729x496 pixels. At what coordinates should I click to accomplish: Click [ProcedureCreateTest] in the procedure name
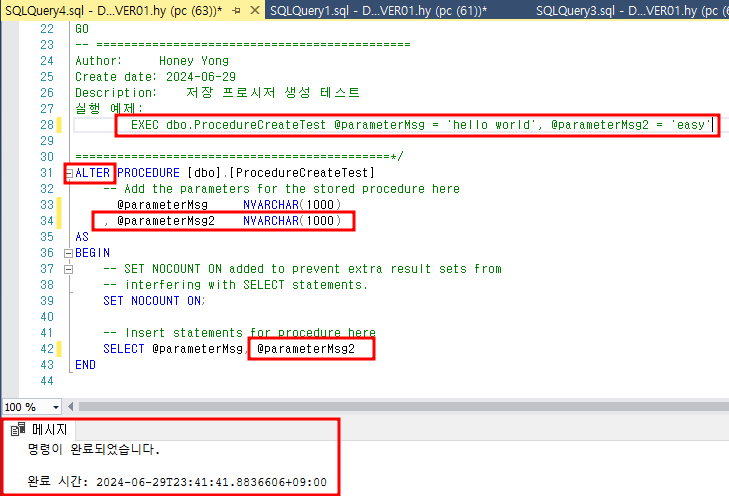[x=302, y=173]
